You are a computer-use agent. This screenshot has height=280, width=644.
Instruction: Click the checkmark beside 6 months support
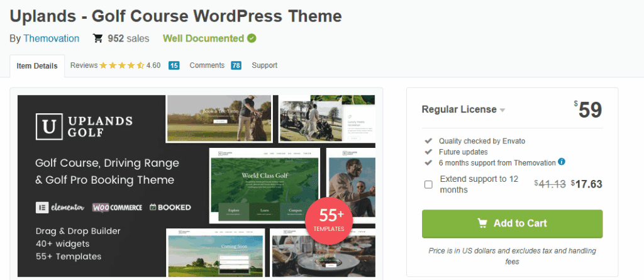click(428, 163)
